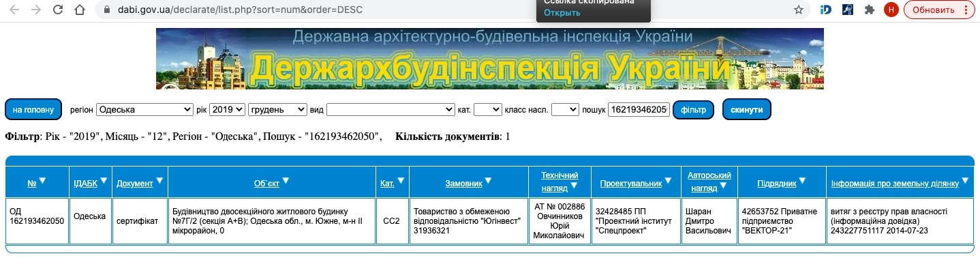Screen dimensions: 980x258
Task: Click the Фільтр summary text line
Action: 194,137
